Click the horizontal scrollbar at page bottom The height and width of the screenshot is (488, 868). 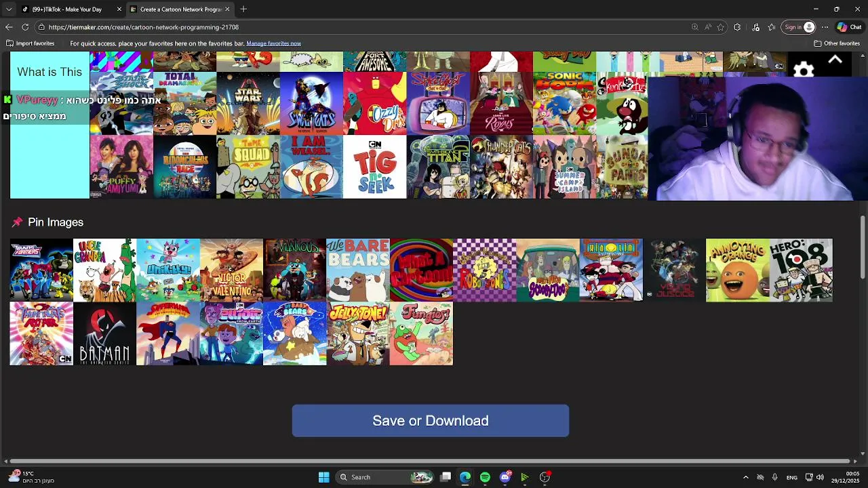[431, 462]
